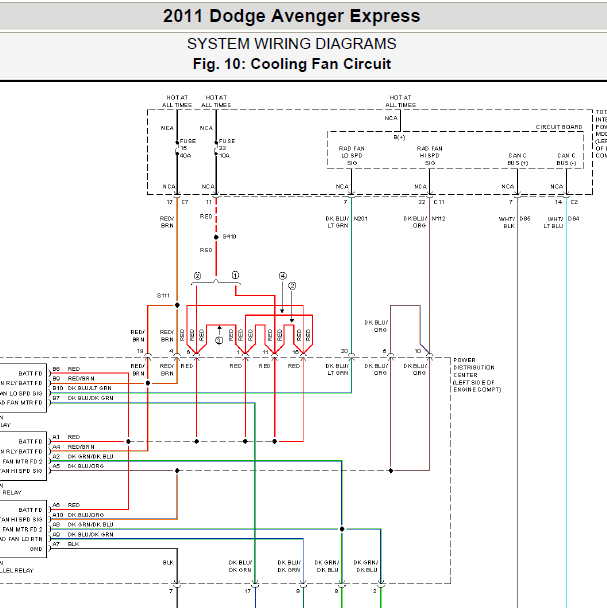This screenshot has height=608, width=607.
Task: Click the circled number 4 marker
Action: (x=282, y=276)
